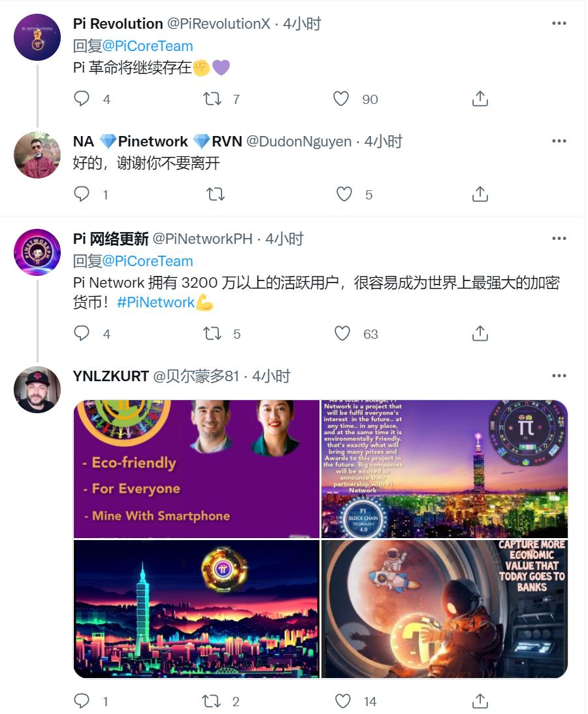The image size is (588, 714).
Task: Retweet the Pi Revolution reply
Action: [x=212, y=98]
